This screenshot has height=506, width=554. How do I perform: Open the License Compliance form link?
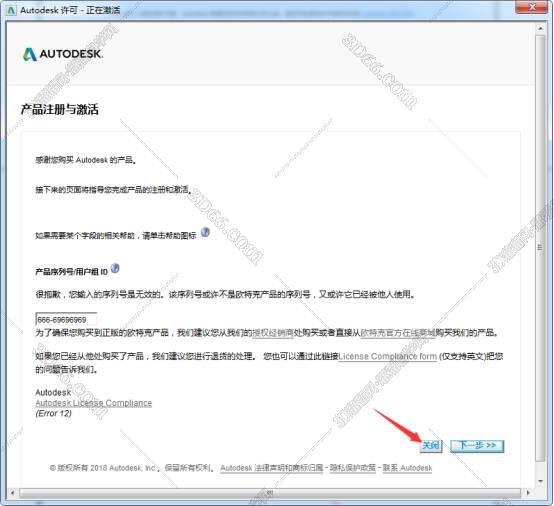[x=388, y=356]
